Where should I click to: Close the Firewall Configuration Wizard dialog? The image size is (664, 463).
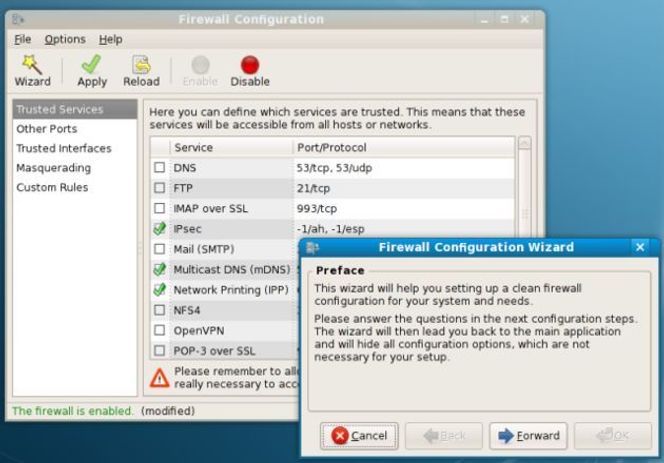coord(640,247)
